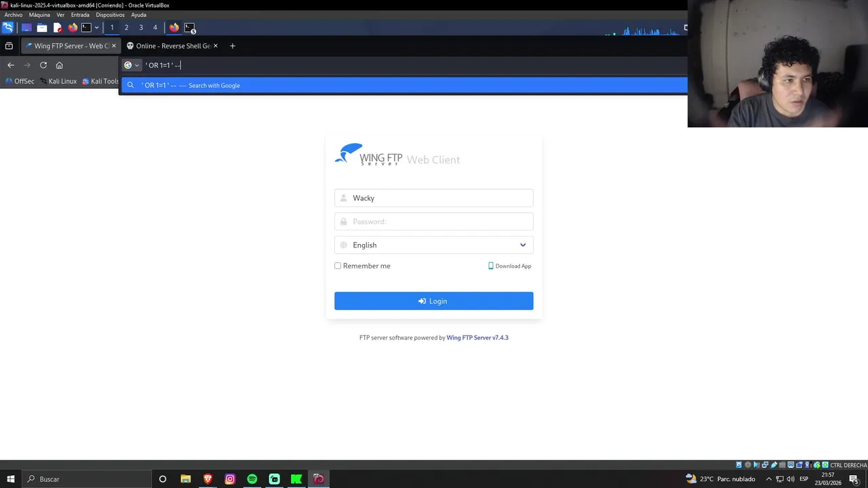Launch Firefox from the Kali panel launcher
This screenshot has width=868, height=488.
[73, 28]
